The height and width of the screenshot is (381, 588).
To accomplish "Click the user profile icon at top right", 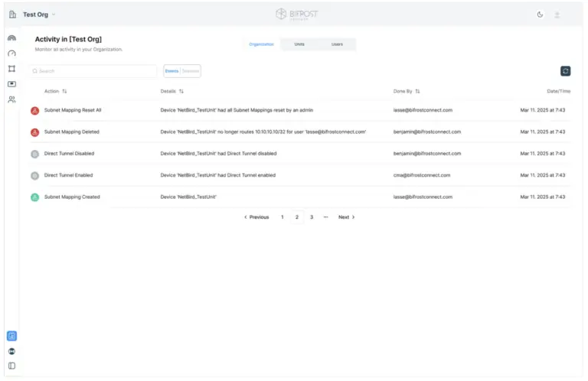I will point(557,15).
